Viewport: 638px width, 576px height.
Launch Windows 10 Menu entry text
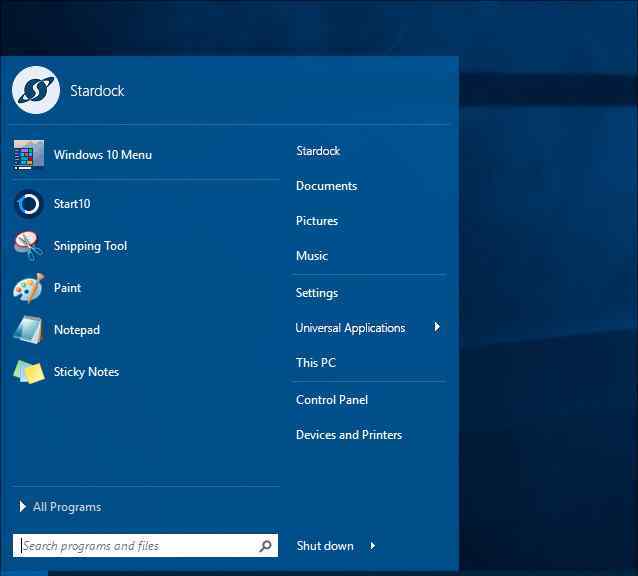pos(103,155)
